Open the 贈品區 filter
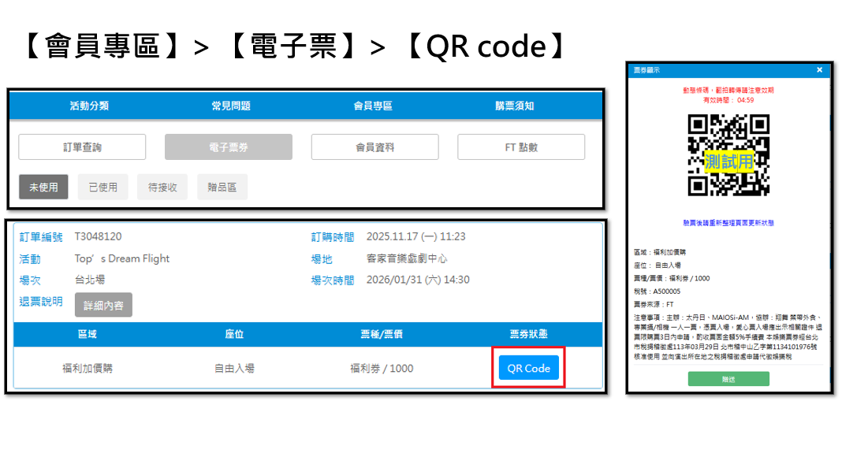 222,188
